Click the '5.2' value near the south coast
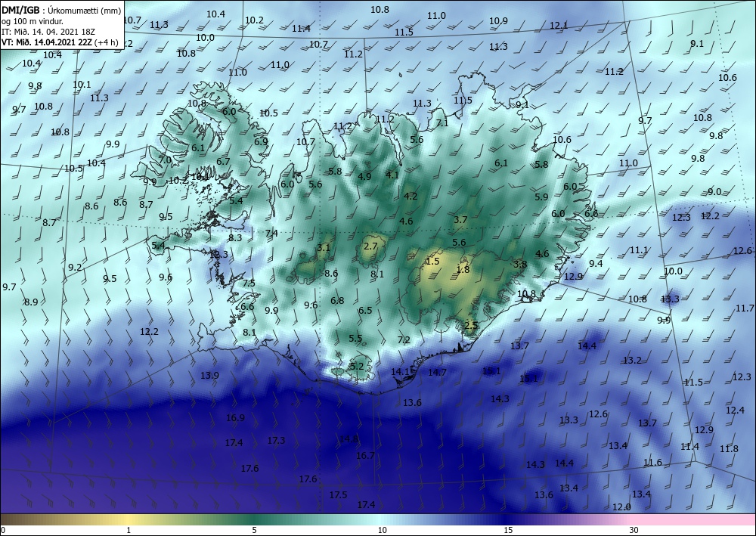 pos(356,367)
